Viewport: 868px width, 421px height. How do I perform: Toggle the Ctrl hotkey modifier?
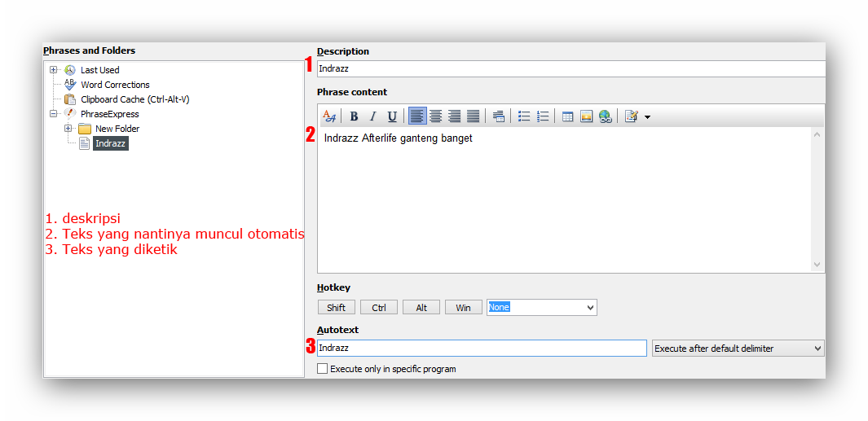379,308
